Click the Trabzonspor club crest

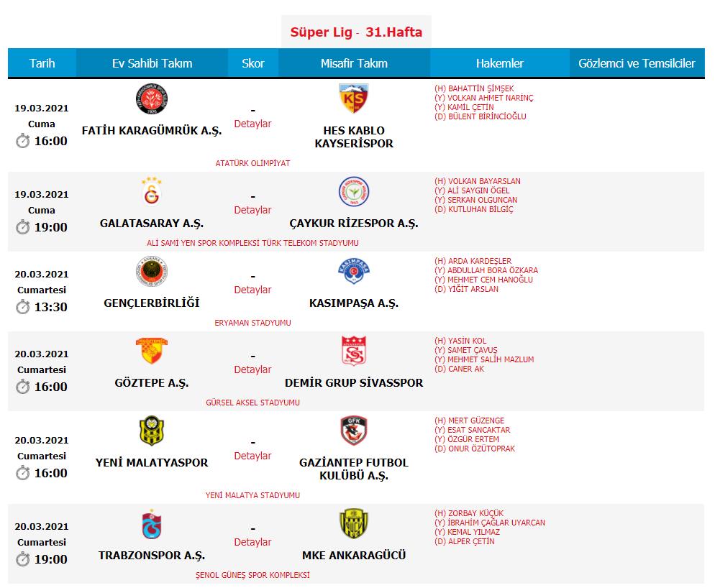(151, 524)
